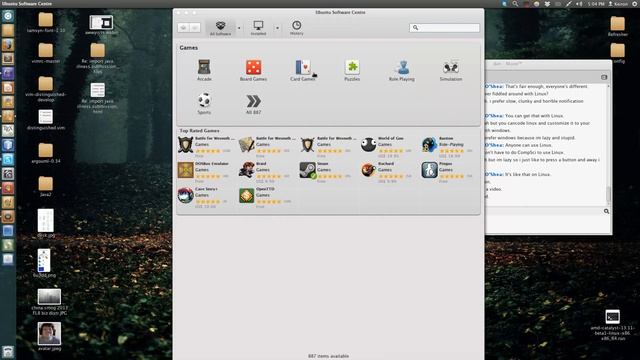
Task: Open the Card Games category
Action: 303,70
